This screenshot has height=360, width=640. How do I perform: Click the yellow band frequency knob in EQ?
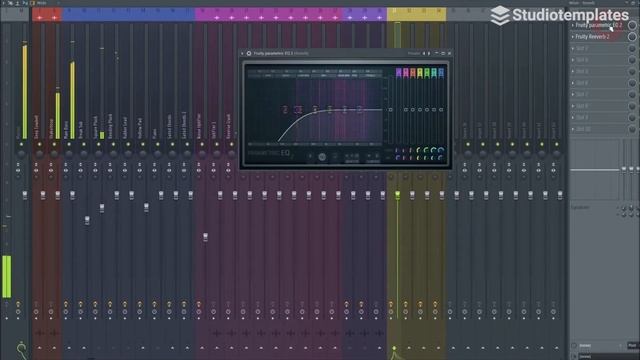coord(419,151)
